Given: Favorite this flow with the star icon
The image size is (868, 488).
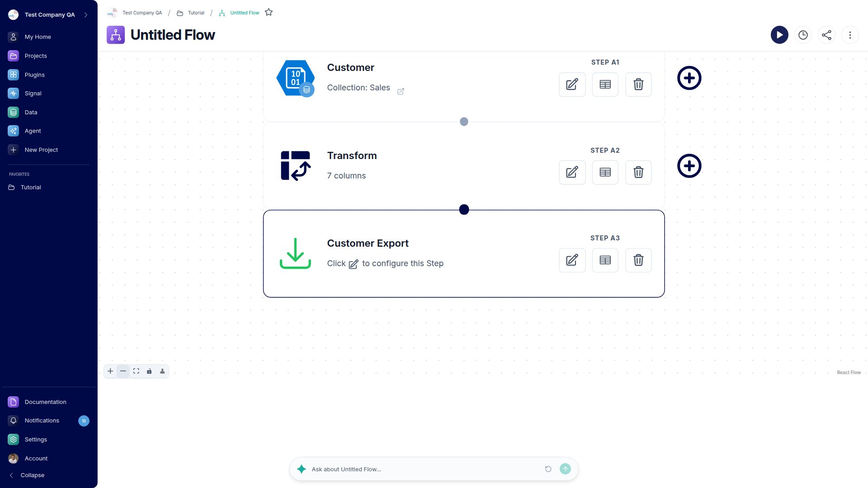Looking at the screenshot, I should tap(269, 12).
